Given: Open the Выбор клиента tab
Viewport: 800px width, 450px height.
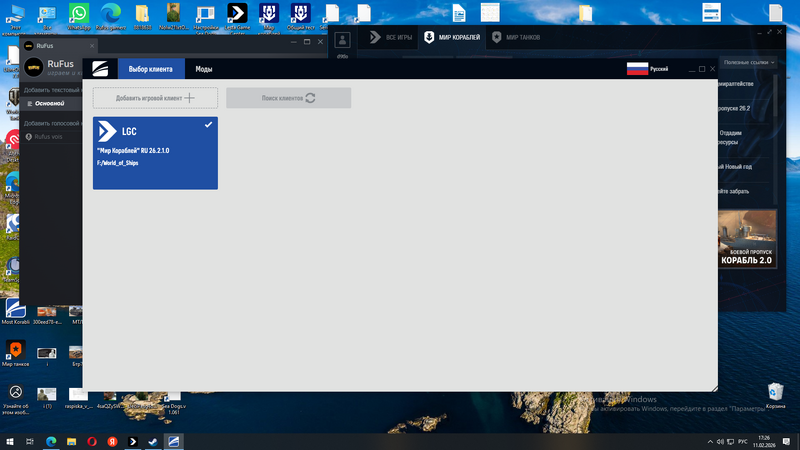Looking at the screenshot, I should [x=151, y=69].
